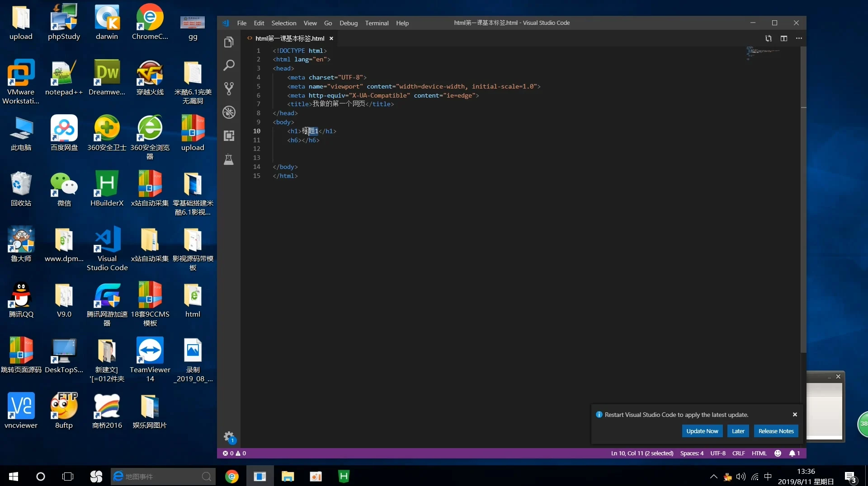Screen dimensions: 868x486
Task: Open Task View on the taskbar
Action: coord(67,476)
